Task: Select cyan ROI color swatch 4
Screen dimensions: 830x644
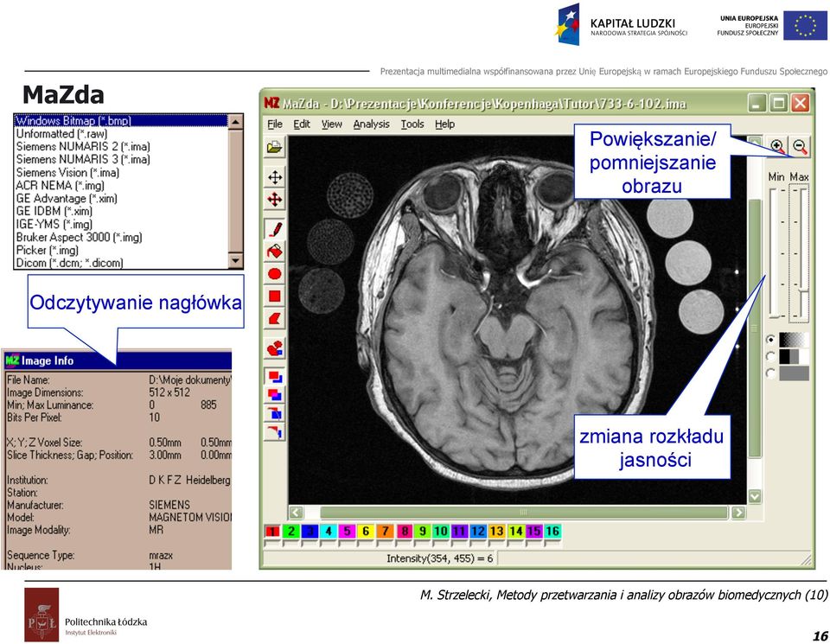Action: coord(329,531)
